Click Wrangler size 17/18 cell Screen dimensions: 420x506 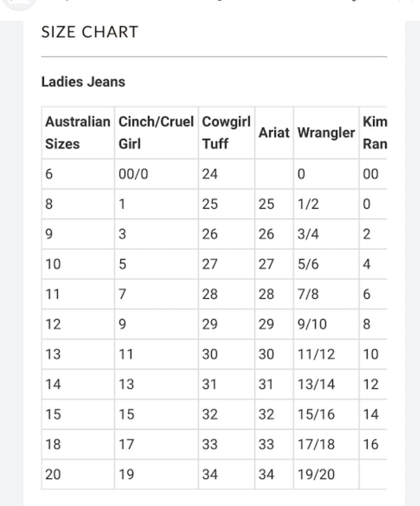pos(316,445)
